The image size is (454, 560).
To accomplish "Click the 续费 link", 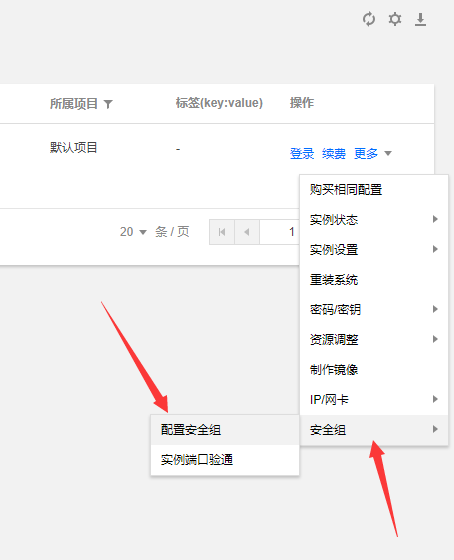I will click(334, 154).
